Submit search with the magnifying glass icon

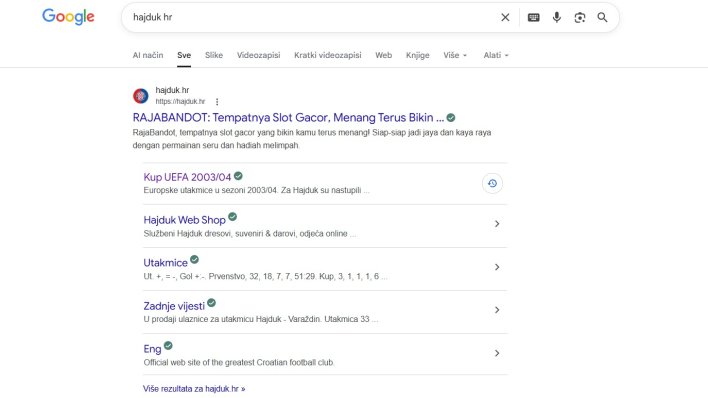tap(602, 17)
